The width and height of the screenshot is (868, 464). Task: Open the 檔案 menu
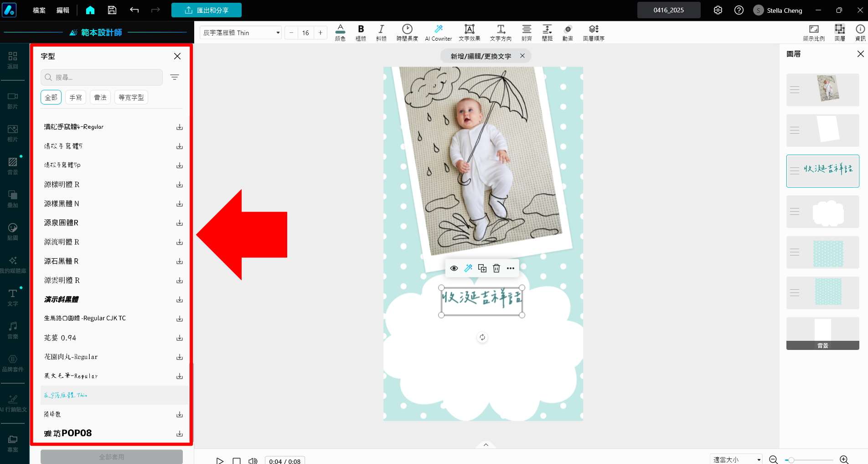39,10
